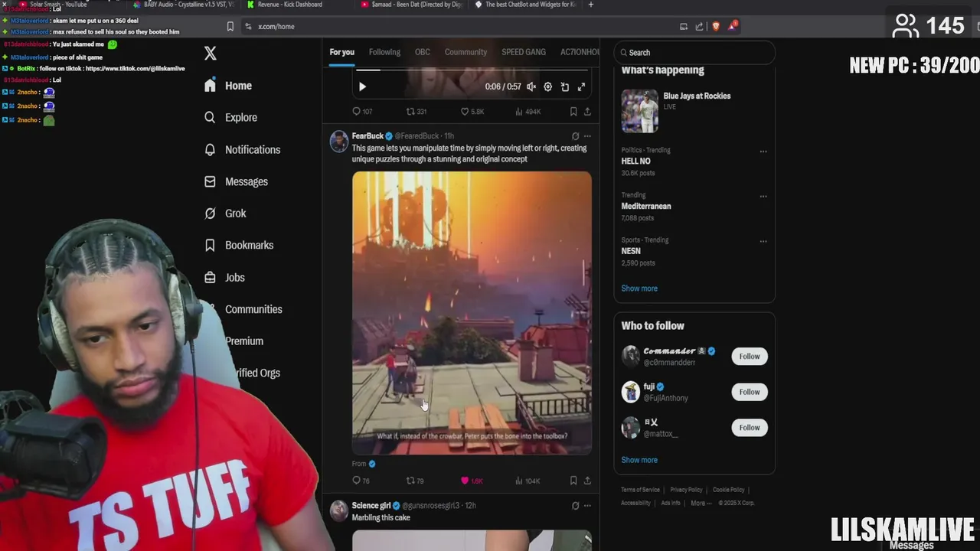Open more menu for HELL NO trend
Screen dimensions: 980x551
click(763, 152)
